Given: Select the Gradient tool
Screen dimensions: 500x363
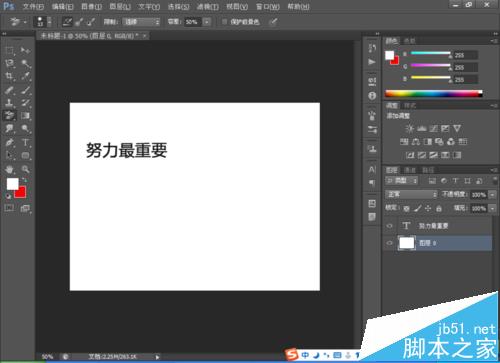Looking at the screenshot, I should coord(25,116).
